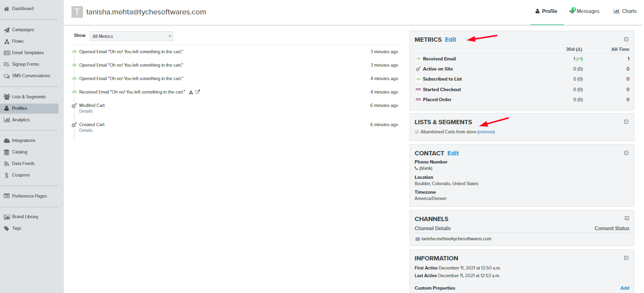
Task: Click Add next to Custom Properties
Action: tap(625, 288)
